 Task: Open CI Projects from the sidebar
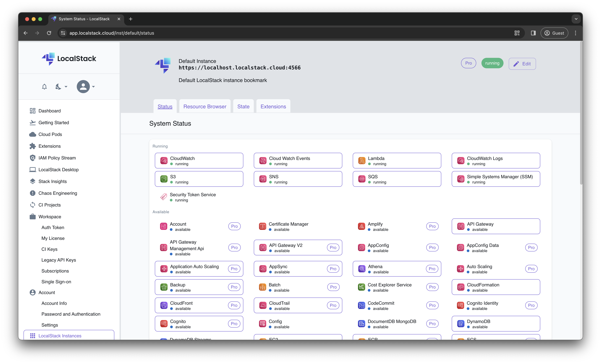[49, 205]
